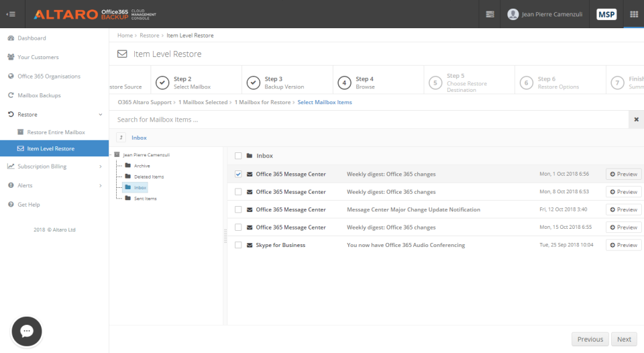644x353 pixels.
Task: Collapse the sidebar with the hamburger icon
Action: [11, 14]
